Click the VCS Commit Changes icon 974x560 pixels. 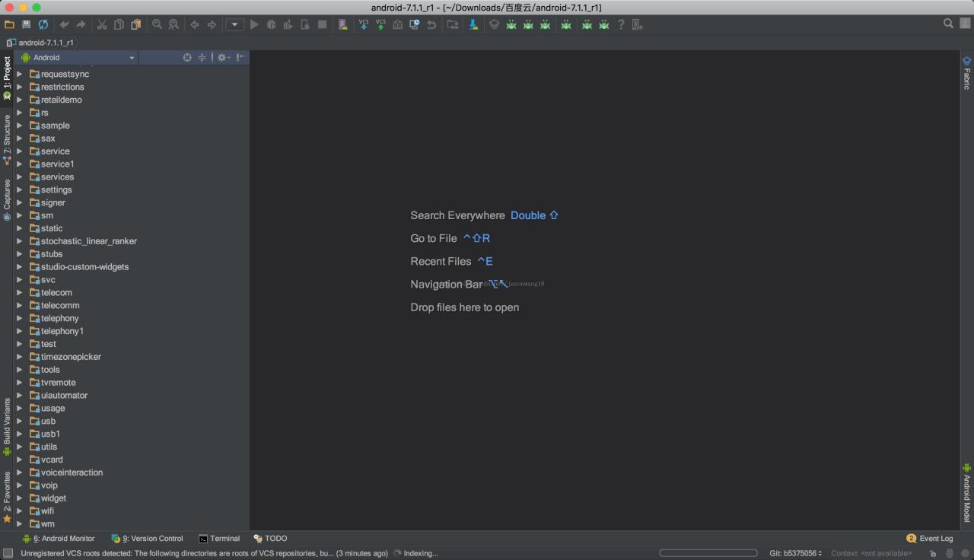click(x=380, y=24)
